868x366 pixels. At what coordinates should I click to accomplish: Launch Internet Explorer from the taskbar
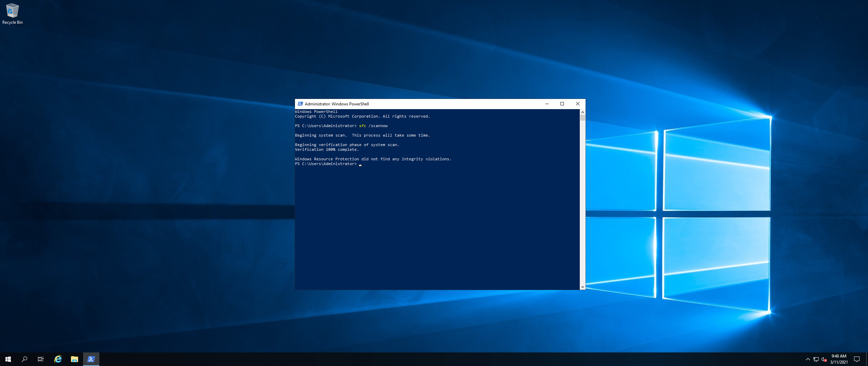point(58,359)
